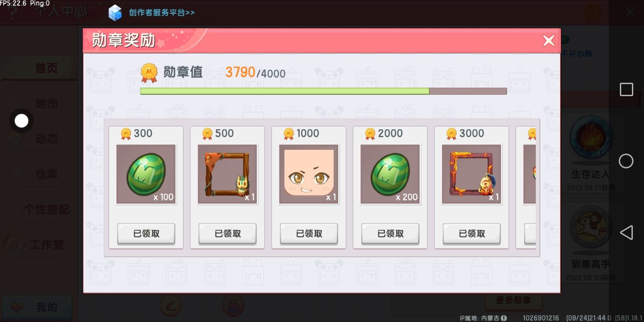
Task: Tap the white floating assist dot
Action: tap(21, 121)
